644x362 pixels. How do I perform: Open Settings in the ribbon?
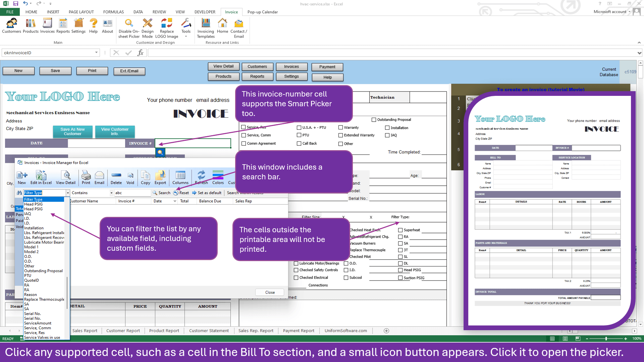(78, 26)
